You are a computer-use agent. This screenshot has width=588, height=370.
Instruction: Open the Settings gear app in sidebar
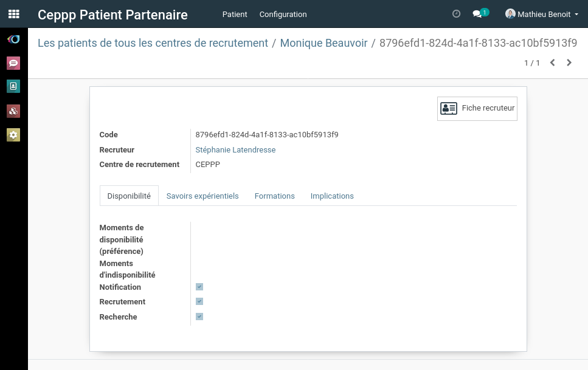click(13, 134)
